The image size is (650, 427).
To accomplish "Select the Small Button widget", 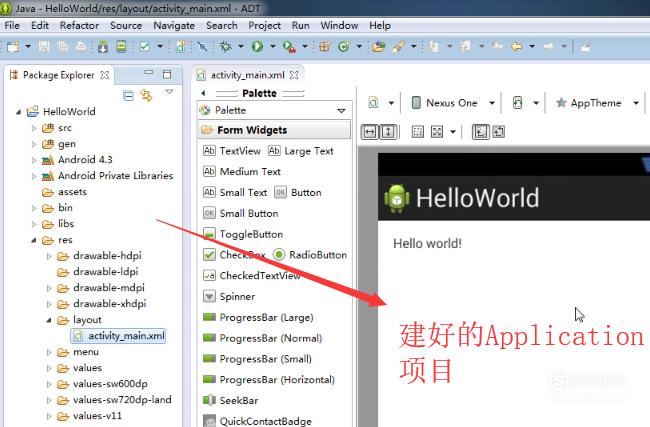I will (x=241, y=214).
